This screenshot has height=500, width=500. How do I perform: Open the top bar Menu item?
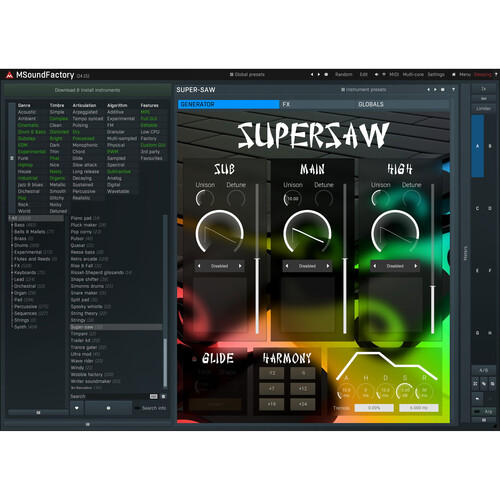[x=465, y=75]
